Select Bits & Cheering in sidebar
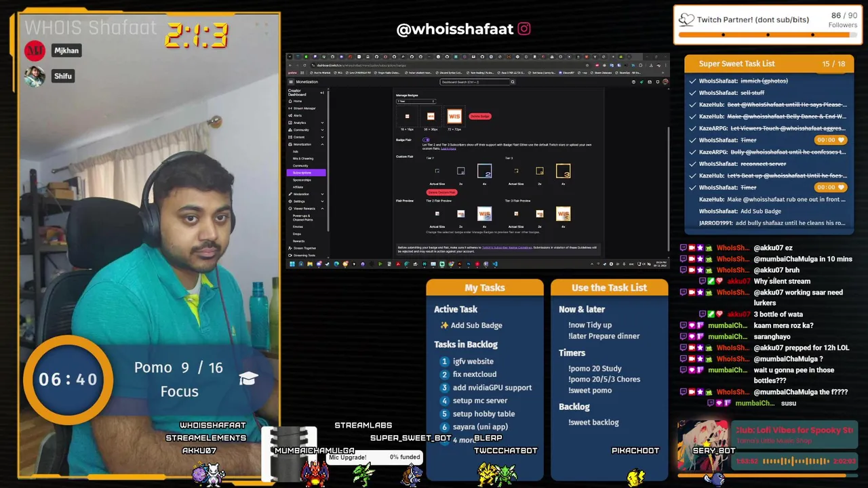The image size is (868, 488). 303,159
